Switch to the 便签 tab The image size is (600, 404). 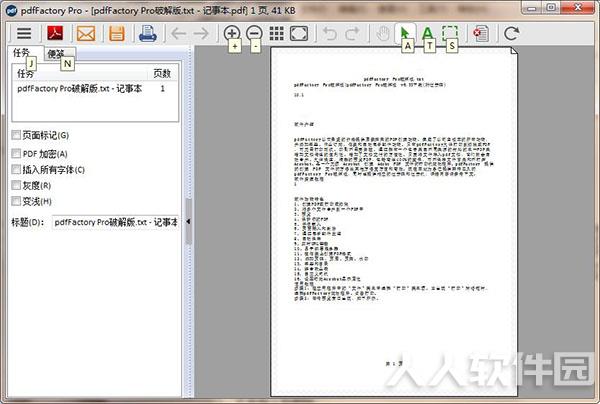coord(57,54)
